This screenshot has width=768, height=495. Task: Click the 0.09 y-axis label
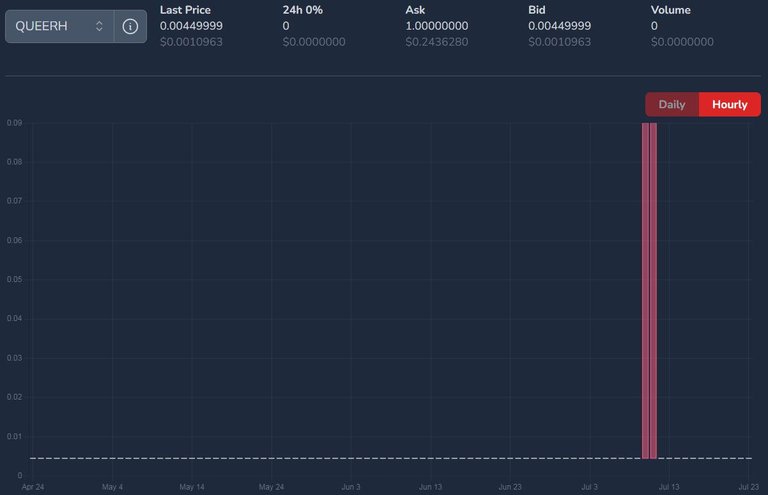click(x=14, y=123)
